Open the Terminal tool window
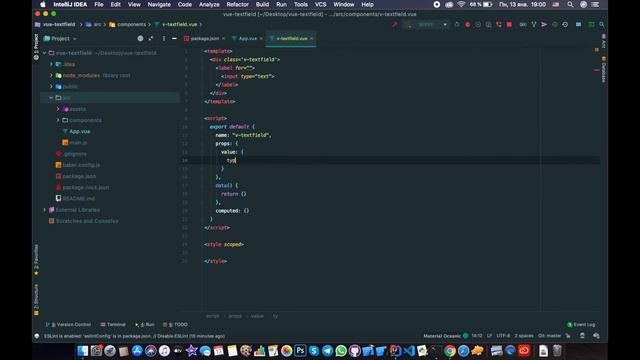Screen dimensions: 640x360 [113, 324]
